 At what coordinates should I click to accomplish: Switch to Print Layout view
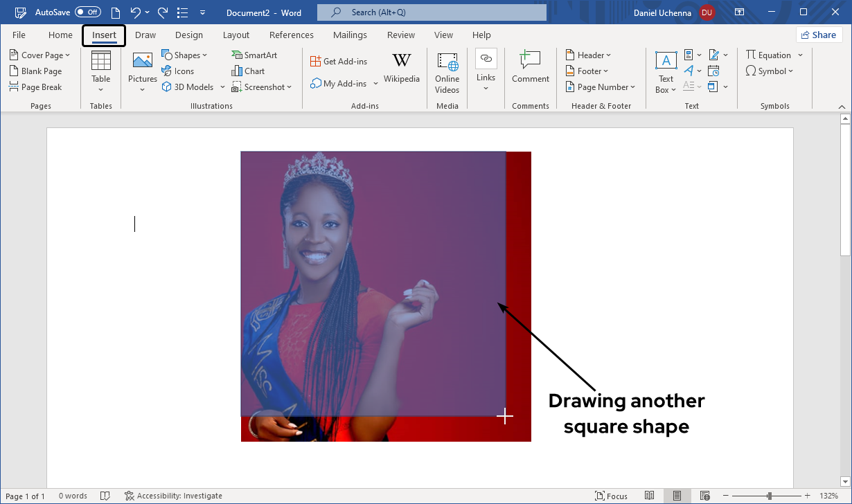click(x=677, y=496)
